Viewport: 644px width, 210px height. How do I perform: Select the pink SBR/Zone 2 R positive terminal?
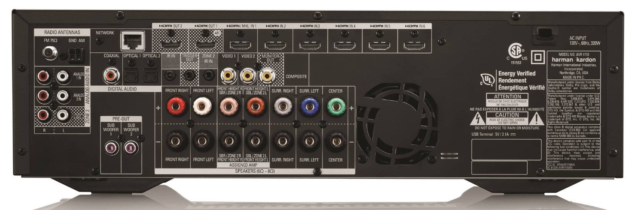point(229,105)
